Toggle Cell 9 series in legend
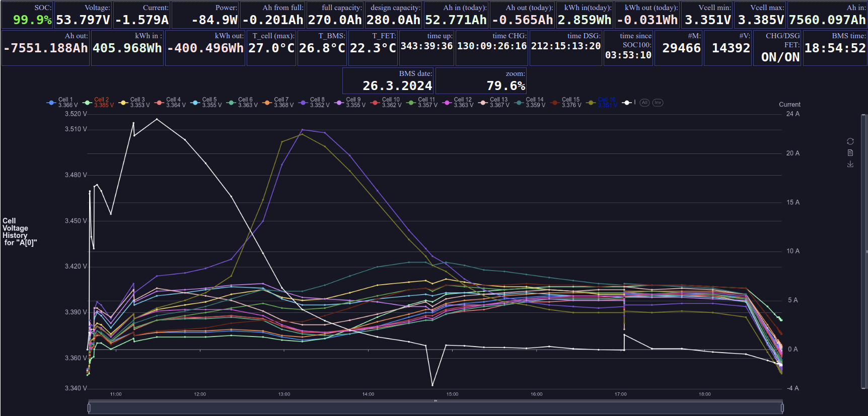868x416 pixels. point(350,102)
